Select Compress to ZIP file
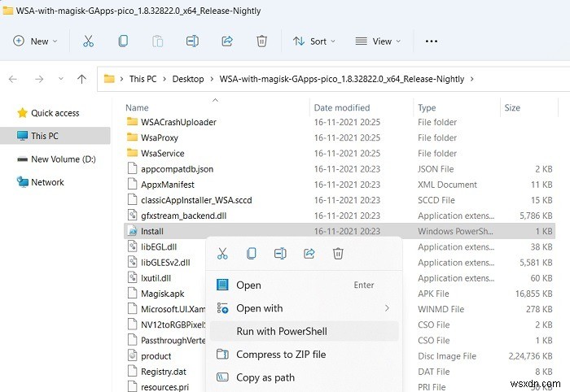 click(305, 355)
